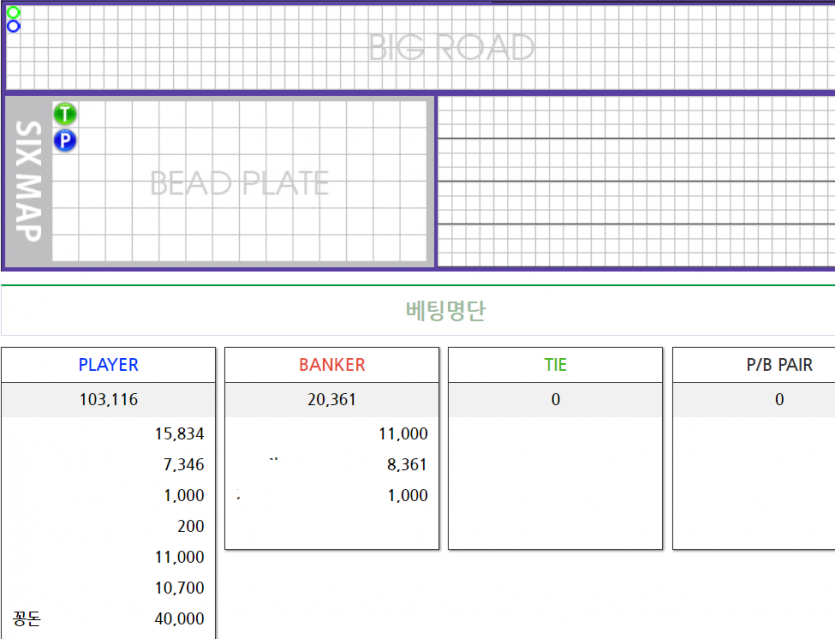Click the TIE total 0
835x639 pixels.
[555, 399]
